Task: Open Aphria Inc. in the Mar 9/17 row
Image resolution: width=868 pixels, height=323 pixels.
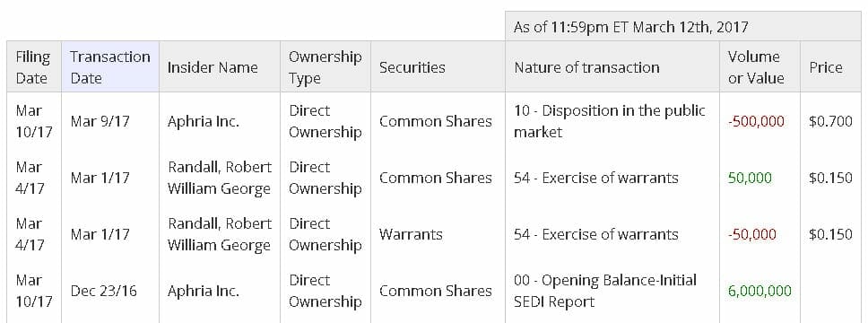Action: [204, 122]
